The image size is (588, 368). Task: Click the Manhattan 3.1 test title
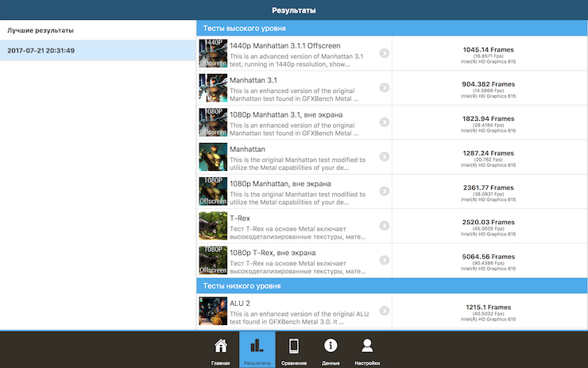pos(253,80)
